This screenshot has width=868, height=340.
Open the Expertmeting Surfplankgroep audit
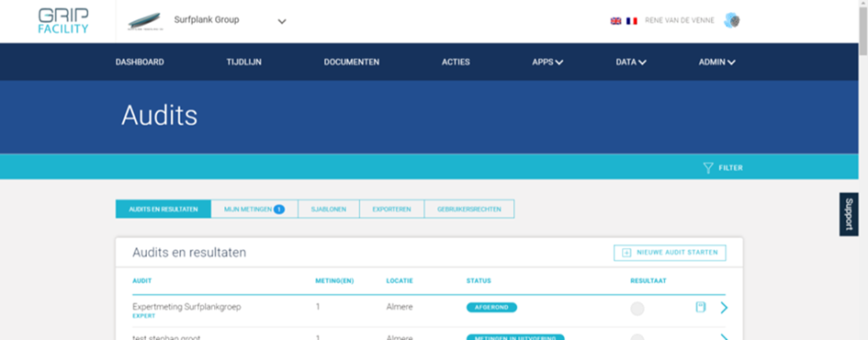(x=186, y=306)
